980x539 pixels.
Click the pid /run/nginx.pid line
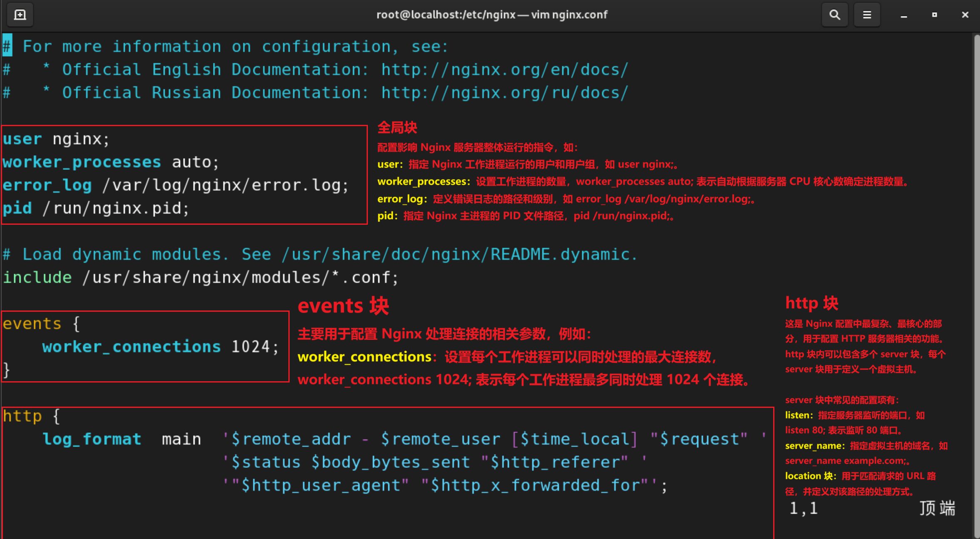pyautogui.click(x=96, y=208)
